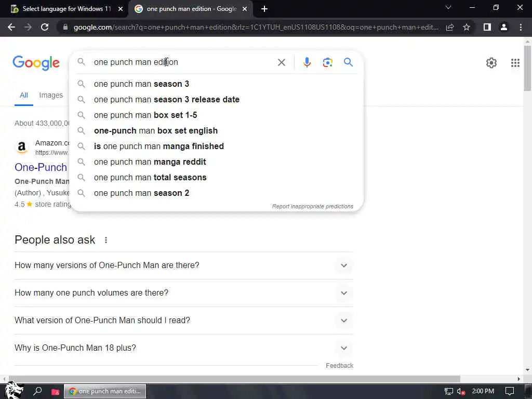
Task: Click the muted volume tray icon
Action: click(461, 392)
